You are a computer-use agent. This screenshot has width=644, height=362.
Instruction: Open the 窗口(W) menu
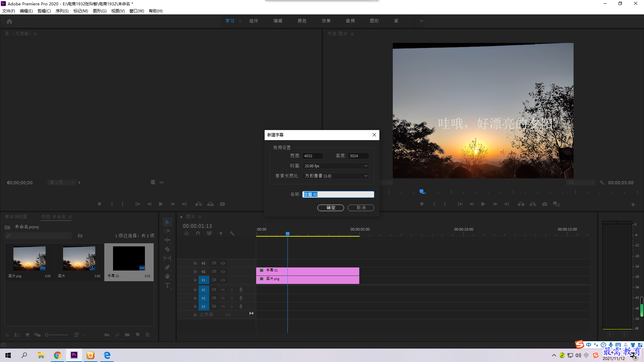tap(137, 11)
